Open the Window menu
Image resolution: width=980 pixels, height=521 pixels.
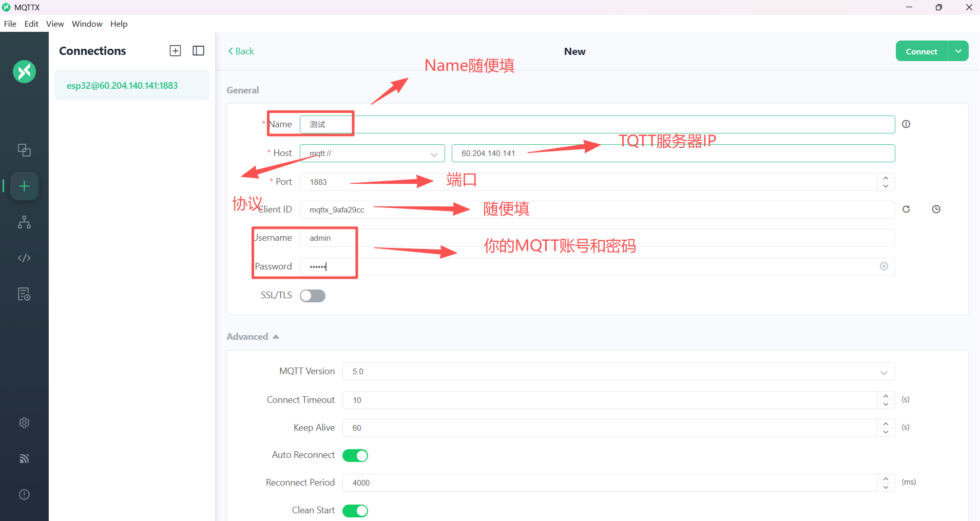tap(87, 24)
